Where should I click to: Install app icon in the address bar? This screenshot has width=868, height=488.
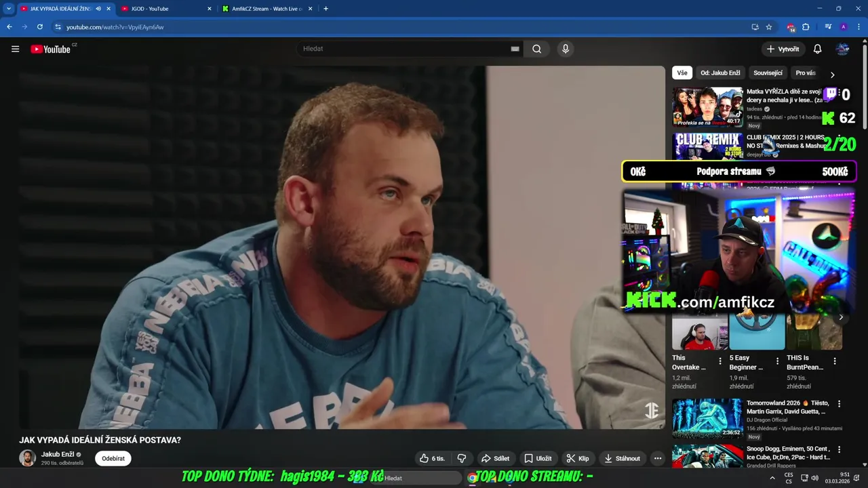755,27
